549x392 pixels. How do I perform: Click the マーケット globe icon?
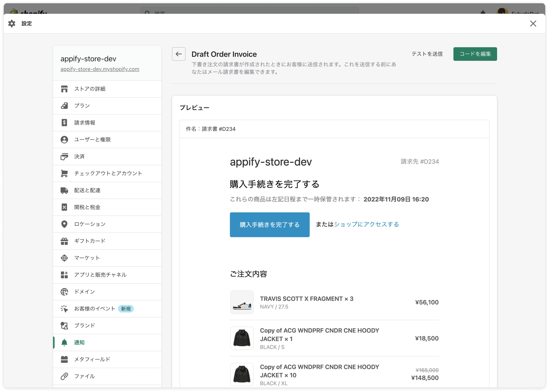pos(64,258)
